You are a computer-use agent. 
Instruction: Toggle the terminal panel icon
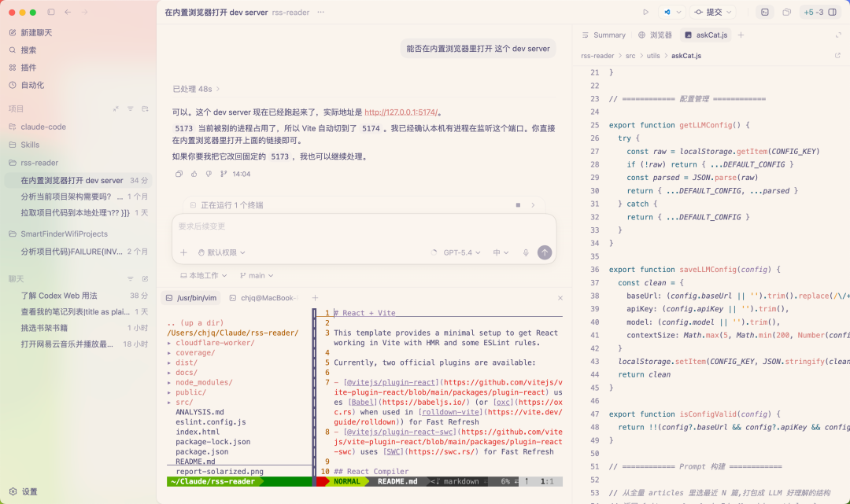(x=765, y=12)
